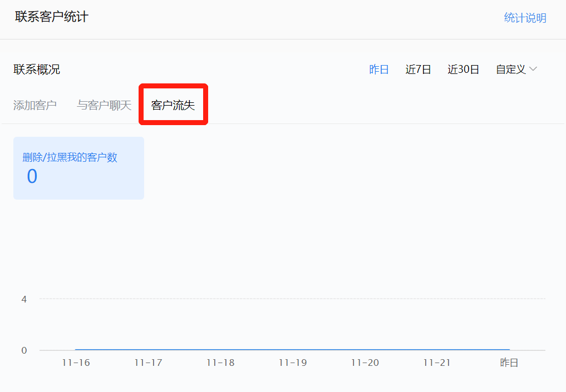Viewport: 566px width, 392px height.
Task: Select the 11-17 date on the chart axis
Action: (x=148, y=363)
